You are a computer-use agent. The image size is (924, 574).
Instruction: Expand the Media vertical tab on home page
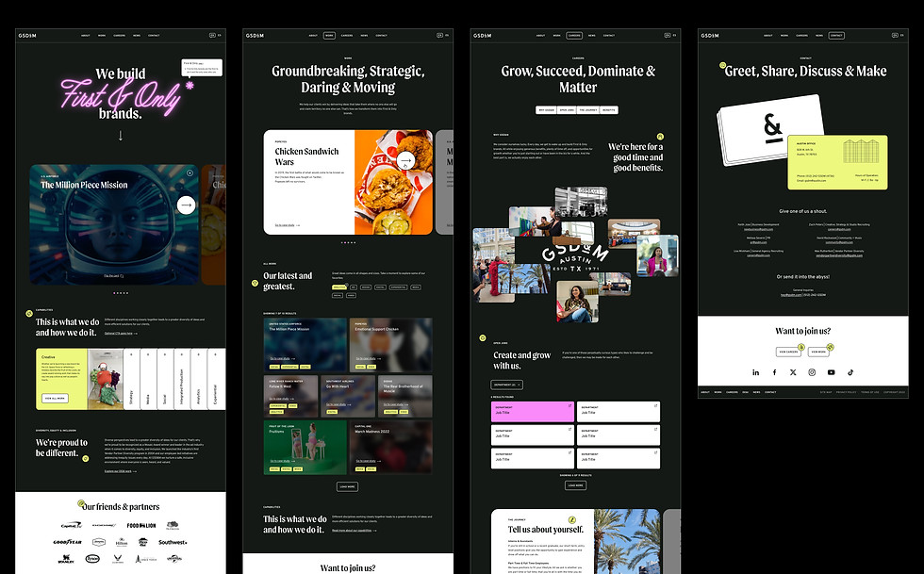148,379
